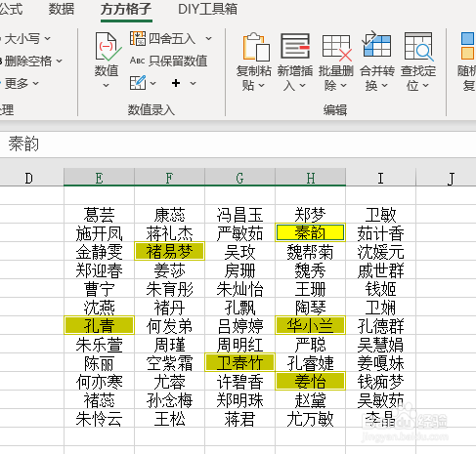Expand the 批量删除 dropdown label

pyautogui.click(x=336, y=78)
